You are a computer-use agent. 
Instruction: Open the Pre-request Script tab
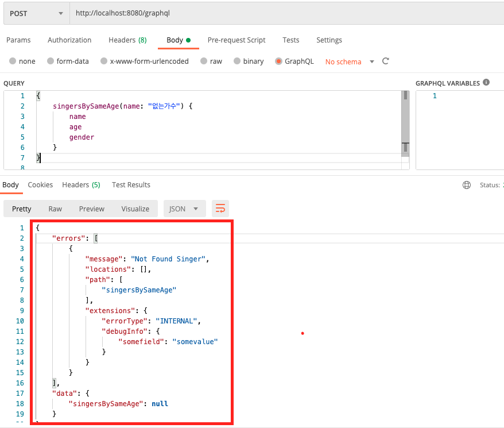point(237,40)
